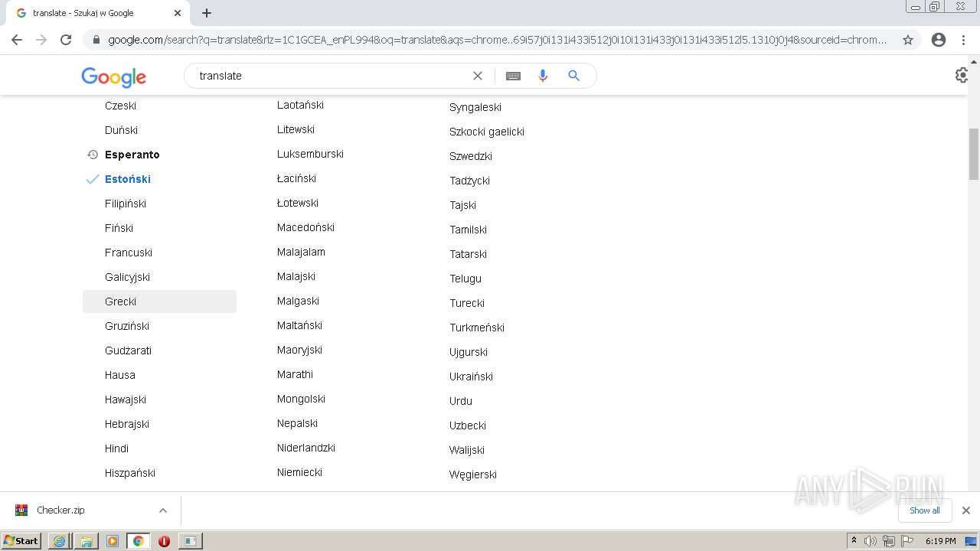This screenshot has width=980, height=551.
Task: Click Show all downloads button
Action: coord(925,510)
